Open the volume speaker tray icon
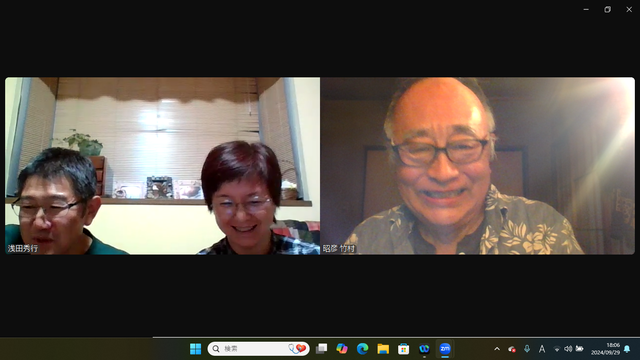Image resolution: width=640 pixels, height=360 pixels. coord(568,349)
